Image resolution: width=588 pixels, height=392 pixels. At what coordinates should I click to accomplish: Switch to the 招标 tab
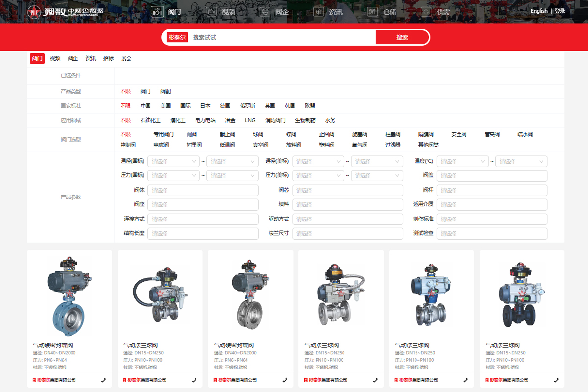pyautogui.click(x=108, y=58)
